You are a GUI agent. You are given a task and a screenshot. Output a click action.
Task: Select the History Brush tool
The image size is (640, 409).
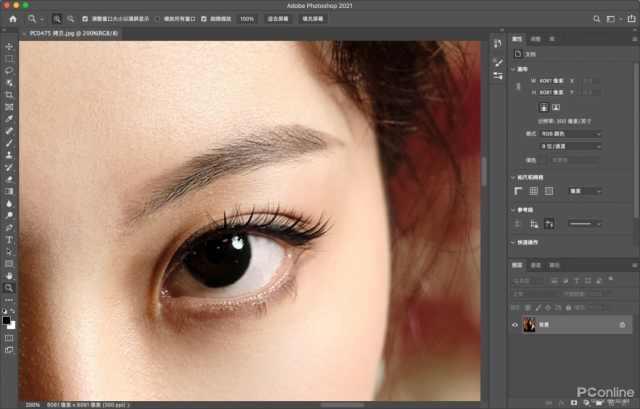[9, 167]
